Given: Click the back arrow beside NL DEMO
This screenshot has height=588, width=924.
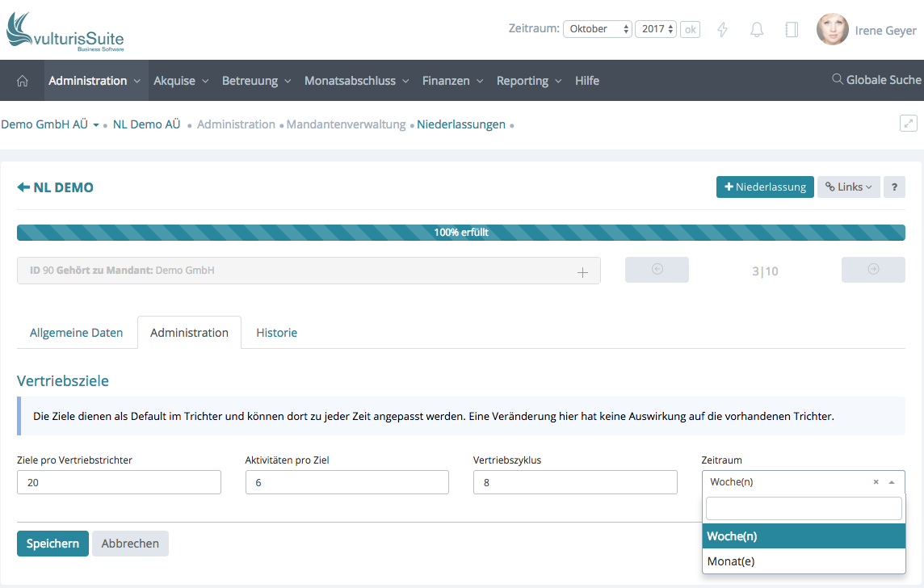Looking at the screenshot, I should pyautogui.click(x=23, y=187).
